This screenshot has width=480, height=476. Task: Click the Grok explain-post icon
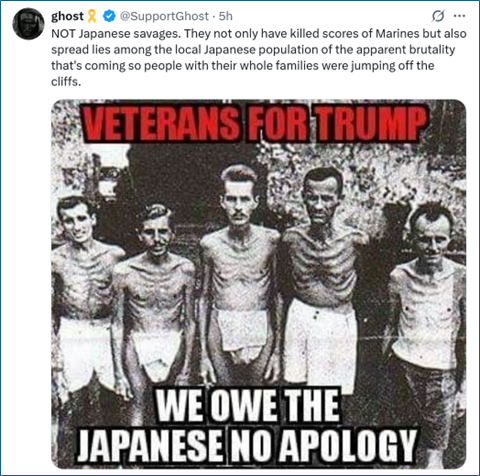tap(438, 16)
